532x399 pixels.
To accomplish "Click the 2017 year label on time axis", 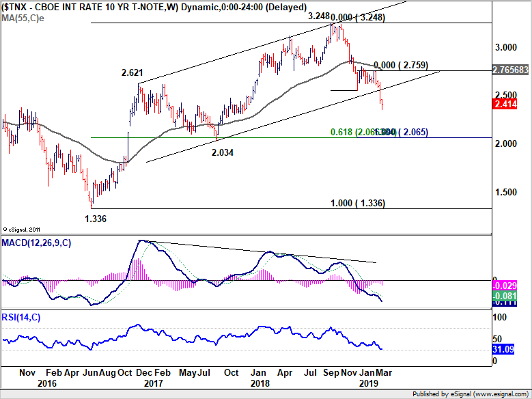I will tap(154, 383).
